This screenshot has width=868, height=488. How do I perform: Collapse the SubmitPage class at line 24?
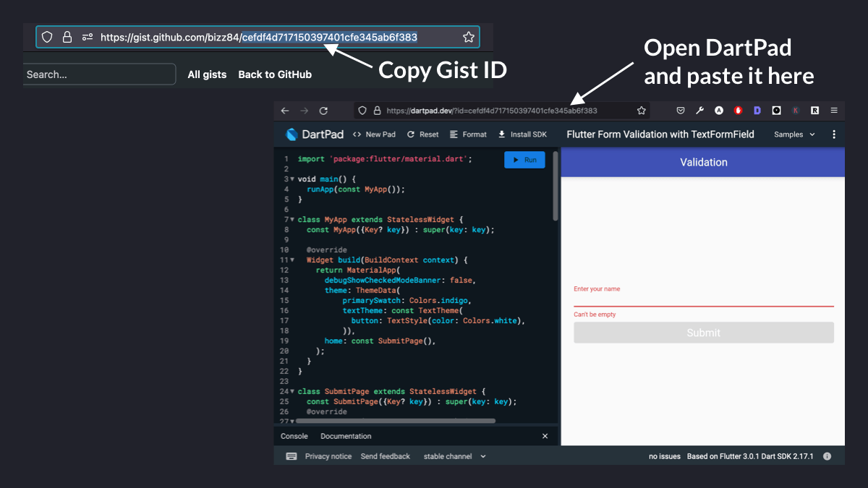[292, 392]
